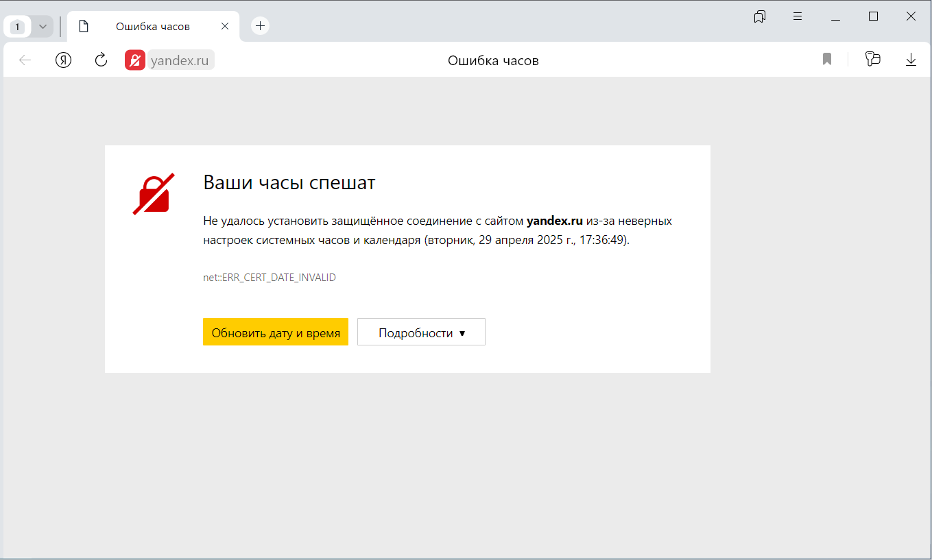The height and width of the screenshot is (560, 932).
Task: Maximize the browser window
Action: pyautogui.click(x=873, y=17)
